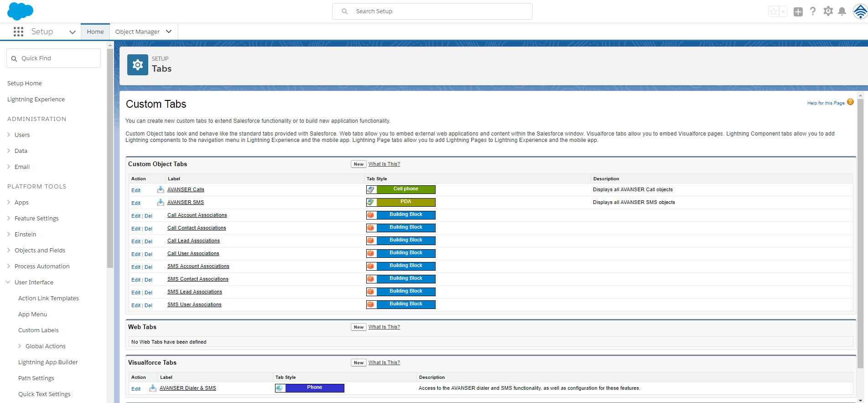The width and height of the screenshot is (868, 403).
Task: Click the Building Block icon for SMS Lead Associations
Action: pos(371,292)
